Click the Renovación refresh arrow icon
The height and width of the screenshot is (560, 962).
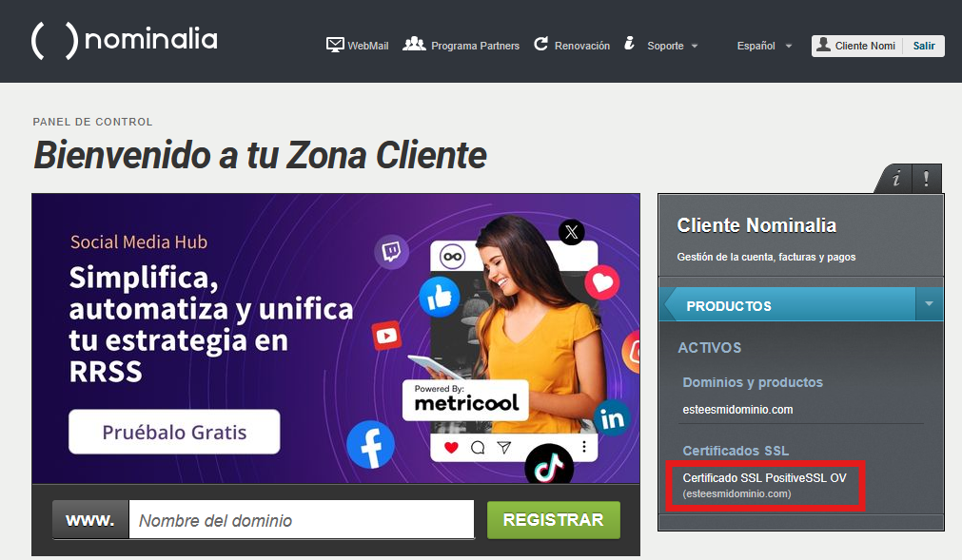coord(540,44)
